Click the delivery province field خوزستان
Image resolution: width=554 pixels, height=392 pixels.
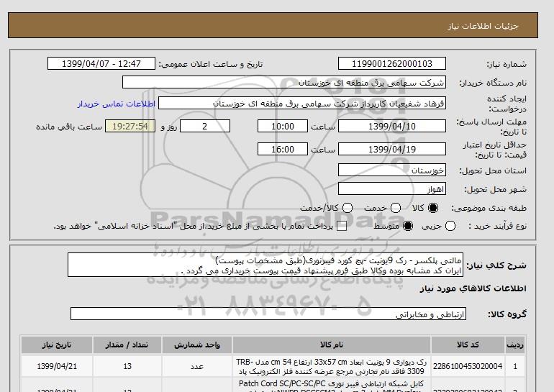click(392, 170)
